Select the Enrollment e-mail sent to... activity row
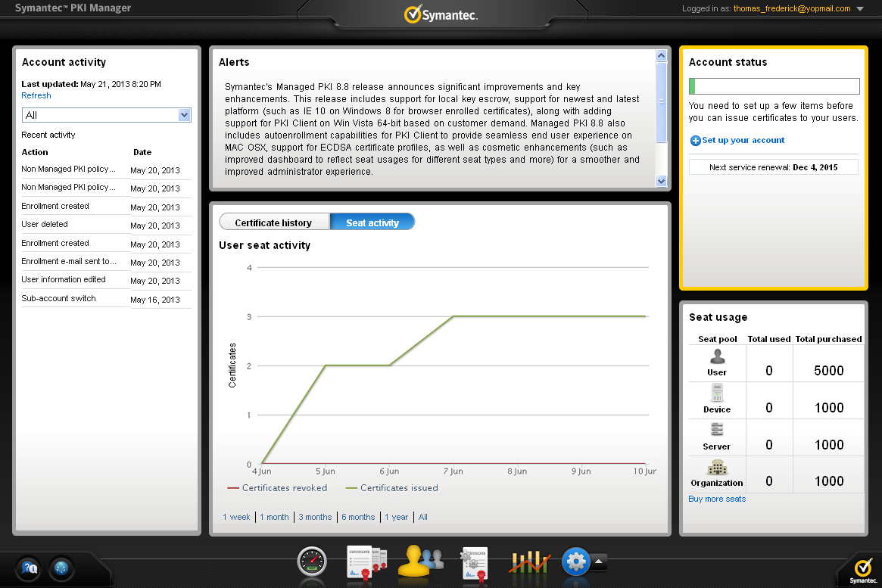 [x=106, y=261]
